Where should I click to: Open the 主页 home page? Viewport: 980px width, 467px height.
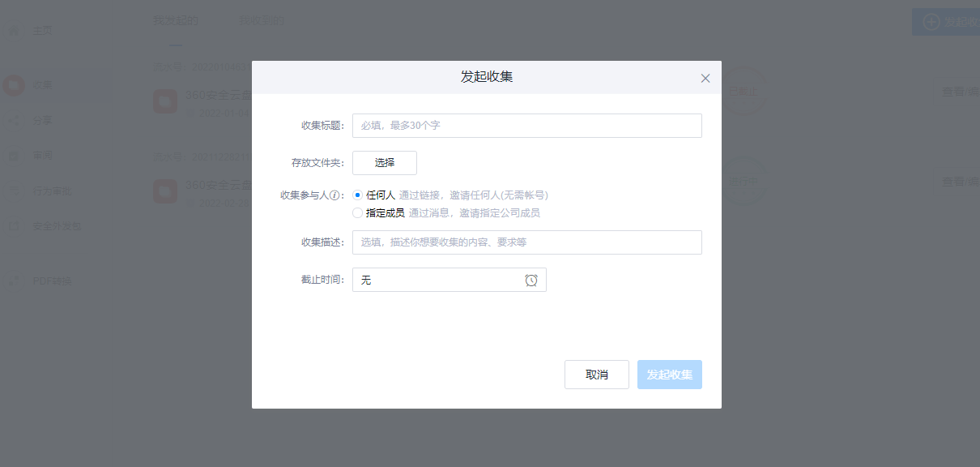coord(36,30)
